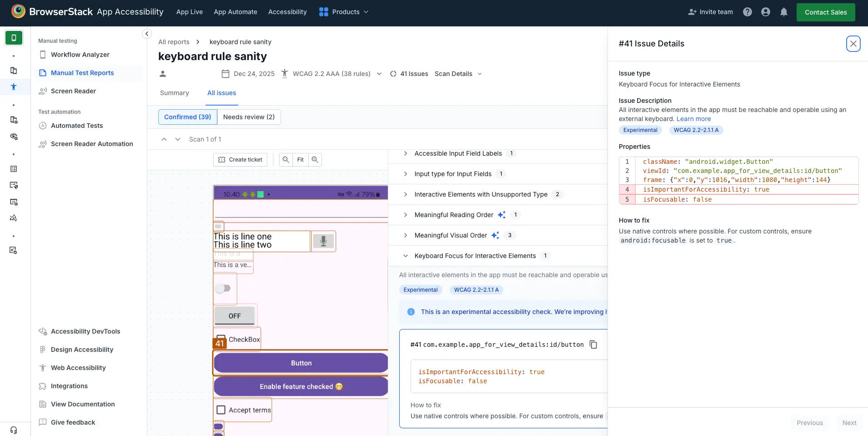Switch to the Summary tab
This screenshot has width=868, height=436.
point(174,93)
